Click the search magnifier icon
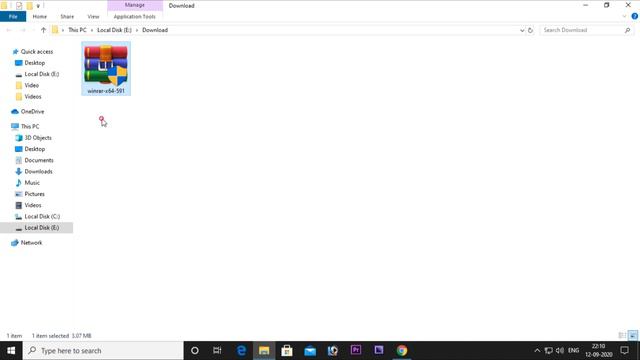The width and height of the screenshot is (640, 360). pyautogui.click(x=627, y=30)
